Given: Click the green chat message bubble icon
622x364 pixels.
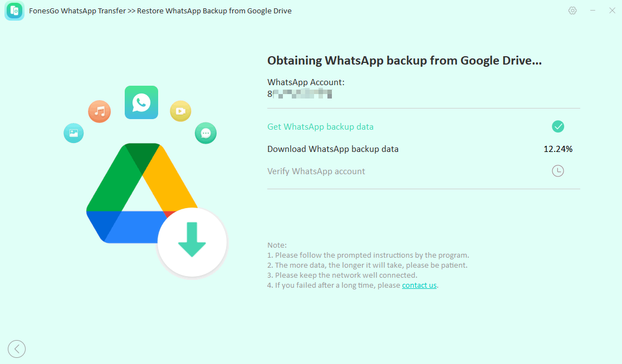Looking at the screenshot, I should coord(205,133).
